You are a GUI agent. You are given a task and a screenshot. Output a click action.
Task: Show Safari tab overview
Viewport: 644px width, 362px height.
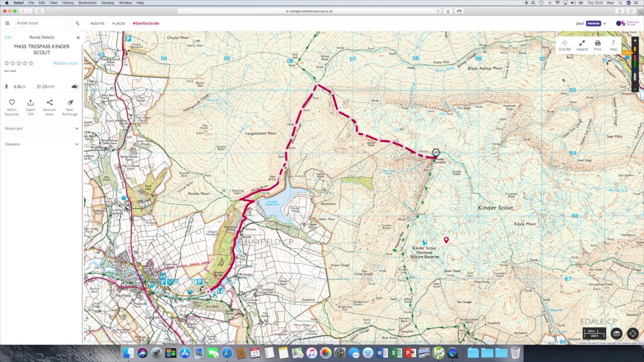[631, 11]
